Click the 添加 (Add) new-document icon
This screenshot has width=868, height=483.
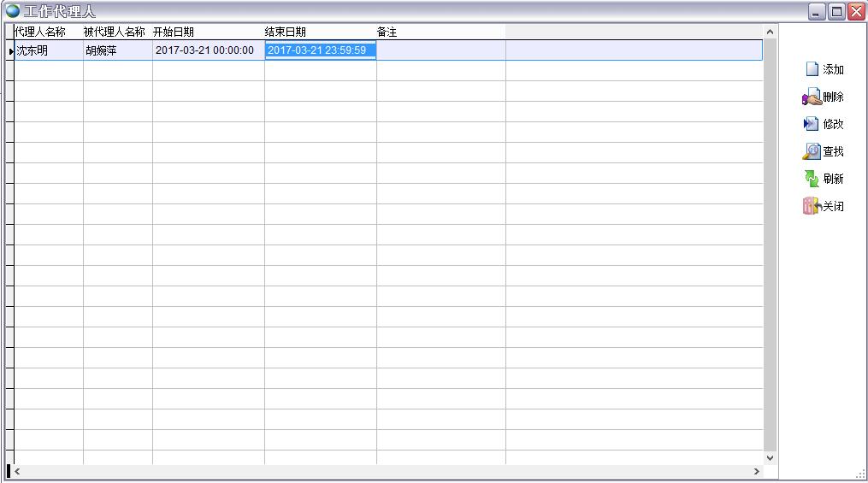click(x=812, y=69)
